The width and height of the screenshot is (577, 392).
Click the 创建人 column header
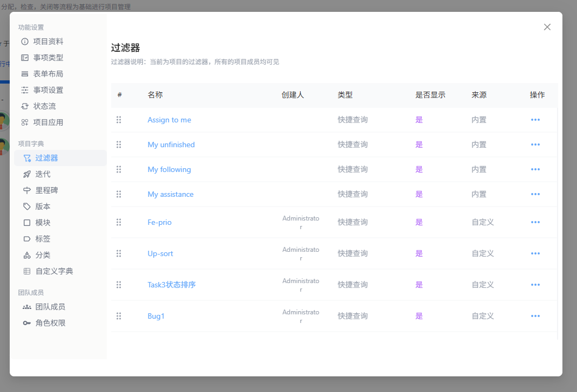(293, 95)
